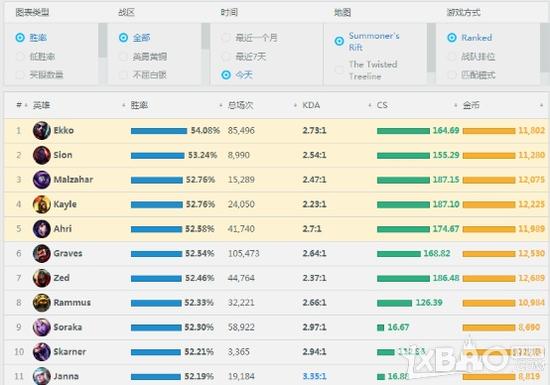Viewport: 550px width, 385px height.
Task: Open the Skarner champion name link
Action: (69, 351)
